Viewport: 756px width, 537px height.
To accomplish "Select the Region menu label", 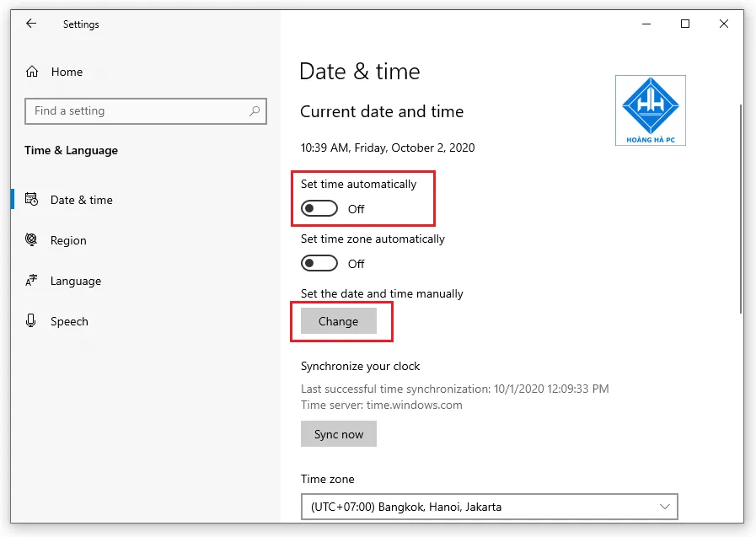I will [68, 240].
